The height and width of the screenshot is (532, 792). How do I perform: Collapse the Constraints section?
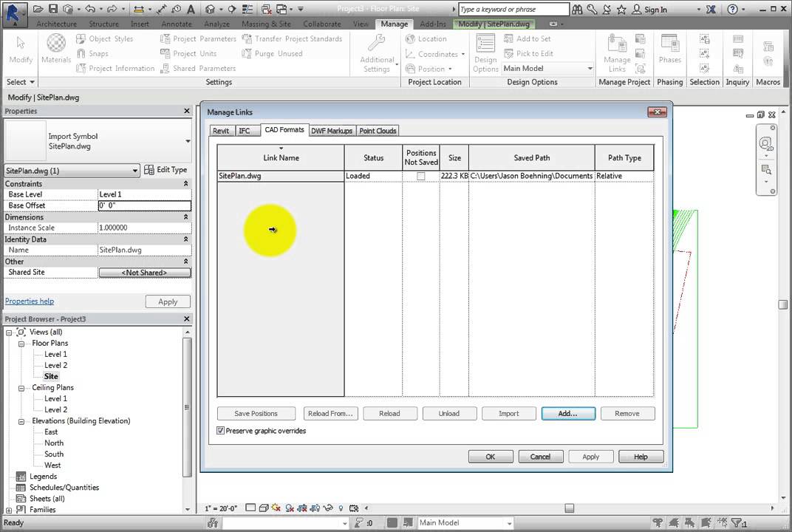tap(186, 184)
